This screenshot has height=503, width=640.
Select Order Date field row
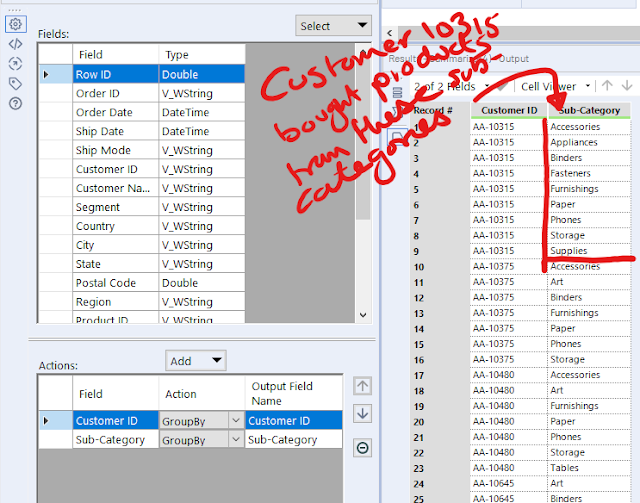click(x=142, y=112)
